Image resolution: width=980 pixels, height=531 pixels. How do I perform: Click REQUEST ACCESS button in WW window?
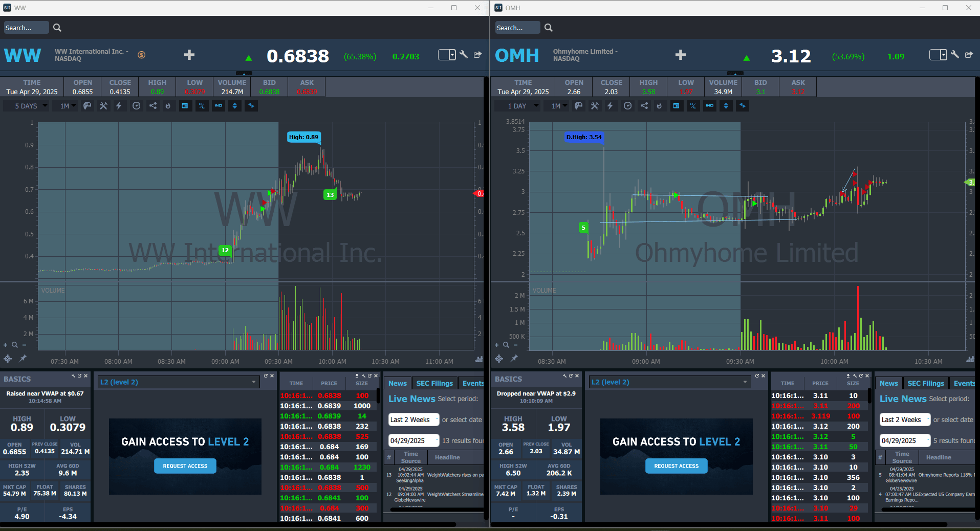(x=185, y=466)
